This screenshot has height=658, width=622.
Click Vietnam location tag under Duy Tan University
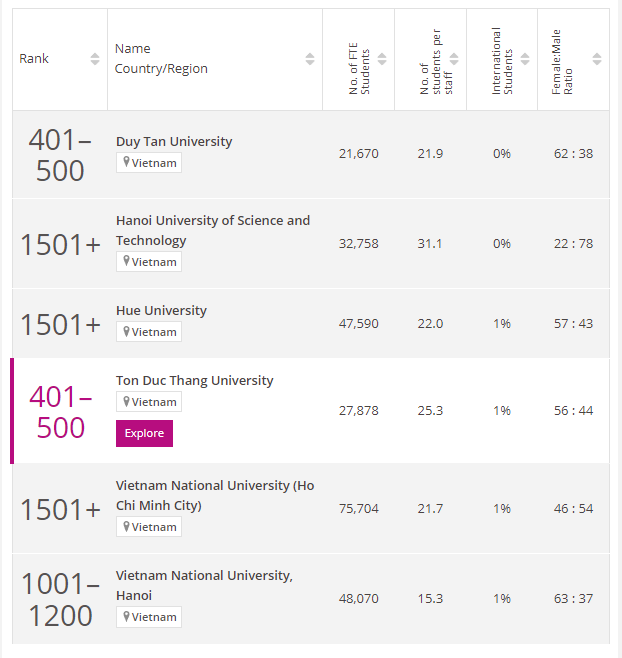pyautogui.click(x=149, y=163)
